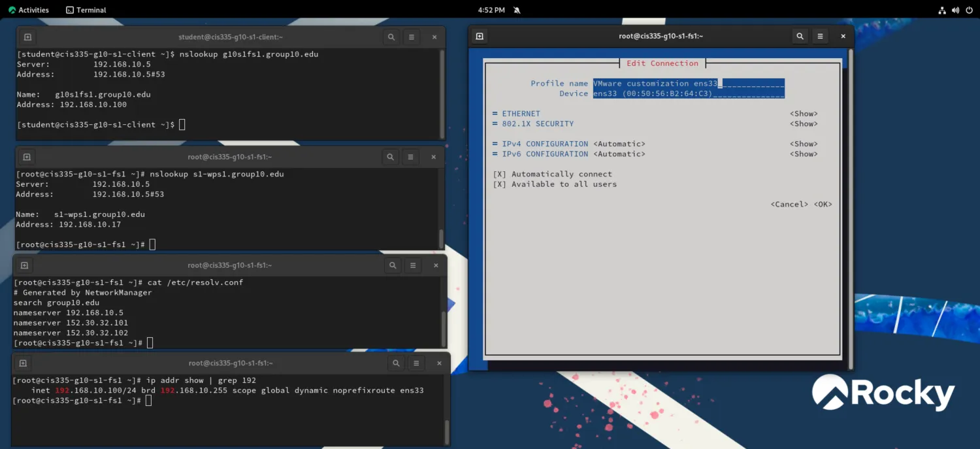Show the 802.1X SECURITY section
The image size is (980, 449).
click(x=804, y=124)
